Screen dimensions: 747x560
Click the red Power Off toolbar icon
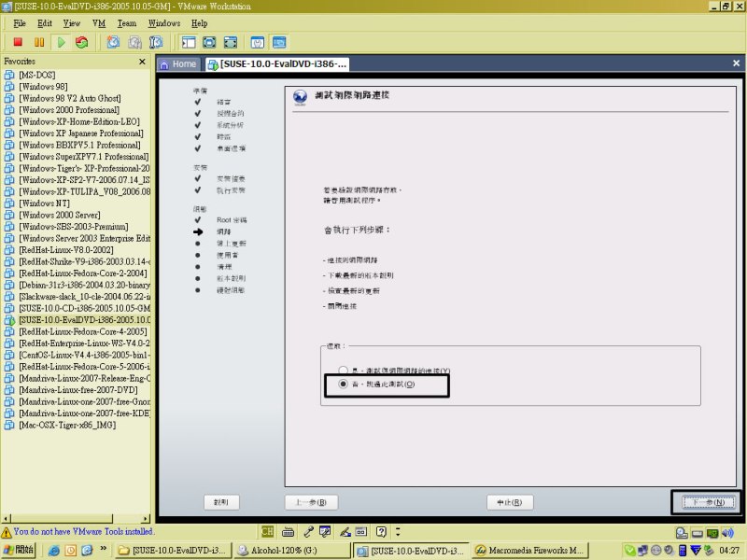click(x=18, y=42)
